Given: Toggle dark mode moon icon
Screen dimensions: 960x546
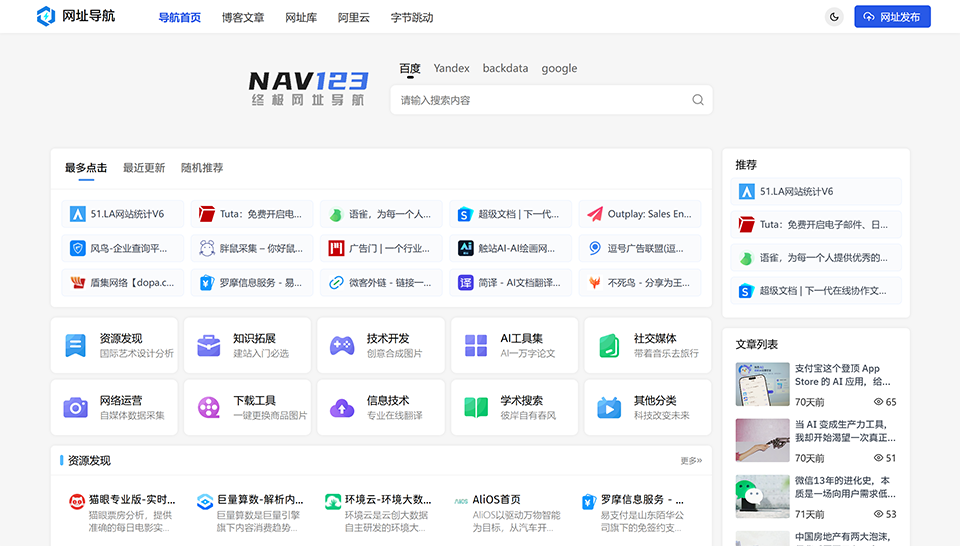Looking at the screenshot, I should [x=834, y=17].
